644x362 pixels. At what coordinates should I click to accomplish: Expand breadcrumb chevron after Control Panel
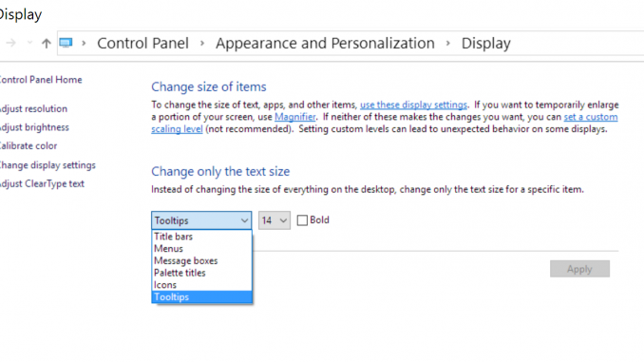202,43
